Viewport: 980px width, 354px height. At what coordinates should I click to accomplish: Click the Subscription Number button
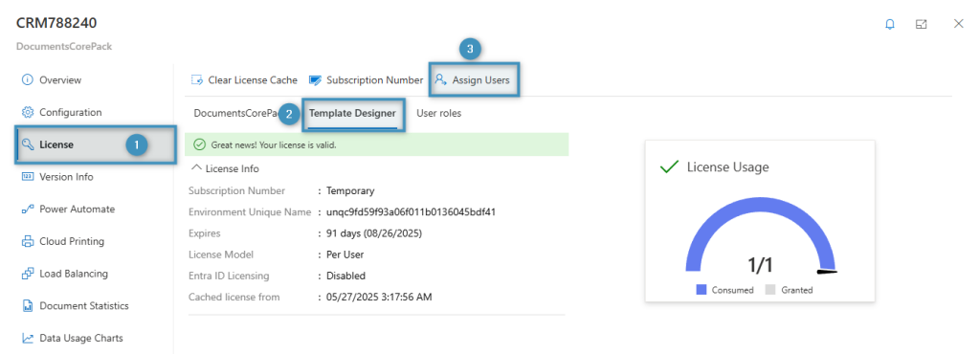367,80
